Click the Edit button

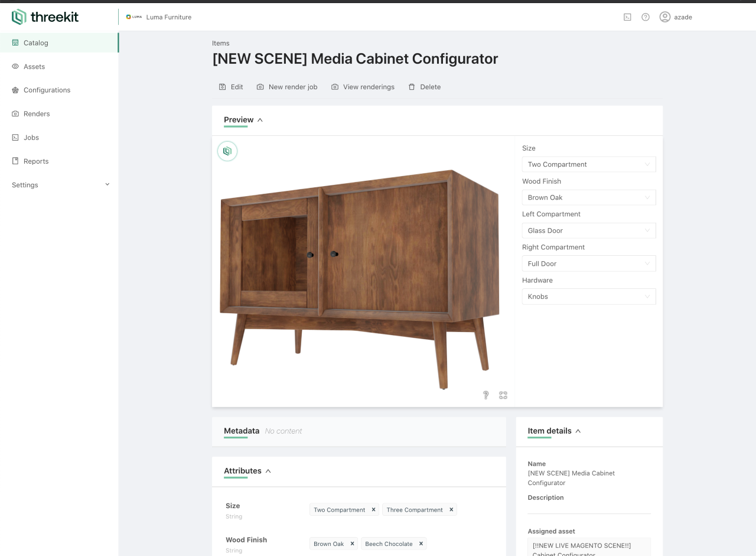pos(231,87)
